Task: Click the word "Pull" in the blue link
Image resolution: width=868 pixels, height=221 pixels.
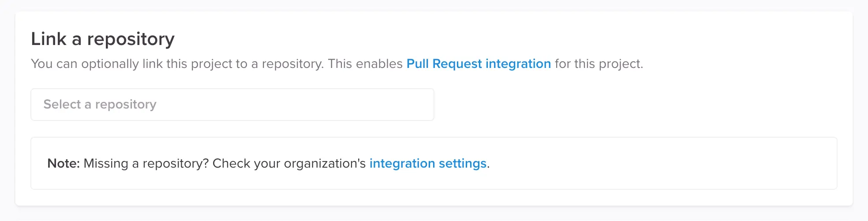Action: (417, 64)
